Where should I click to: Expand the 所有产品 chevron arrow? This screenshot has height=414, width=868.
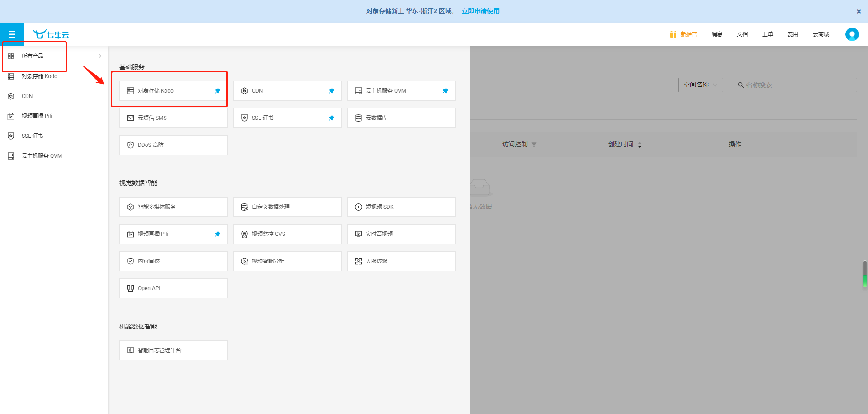point(100,56)
